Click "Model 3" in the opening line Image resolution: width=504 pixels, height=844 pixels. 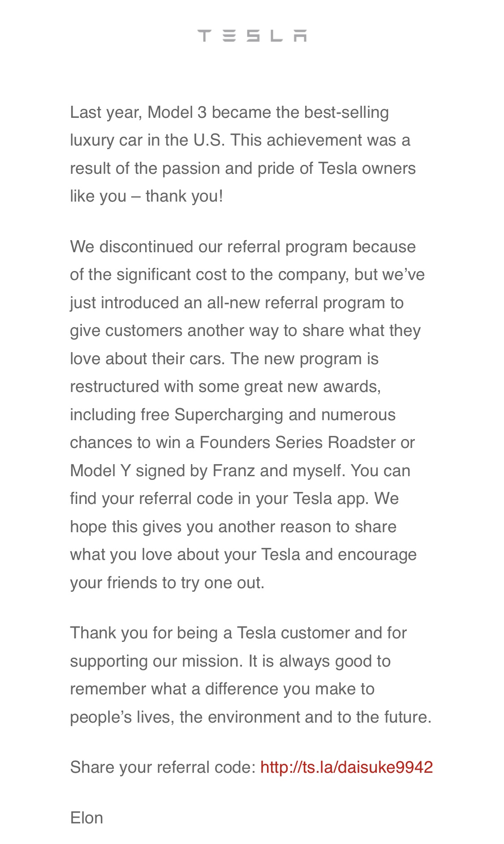point(177,112)
